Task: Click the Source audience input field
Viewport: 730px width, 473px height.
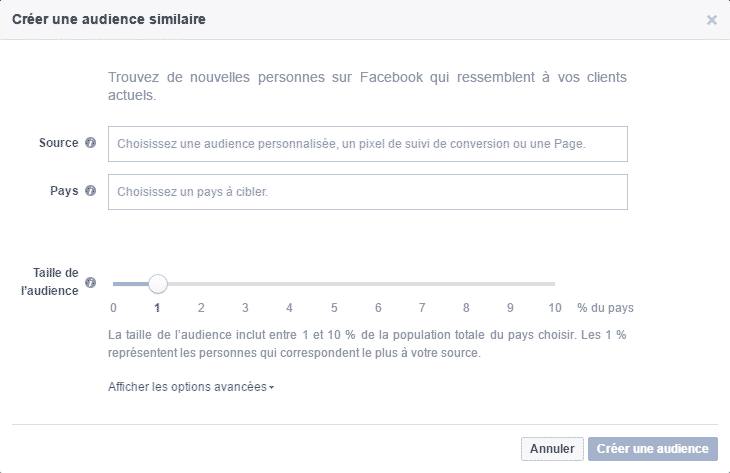Action: [x=367, y=144]
